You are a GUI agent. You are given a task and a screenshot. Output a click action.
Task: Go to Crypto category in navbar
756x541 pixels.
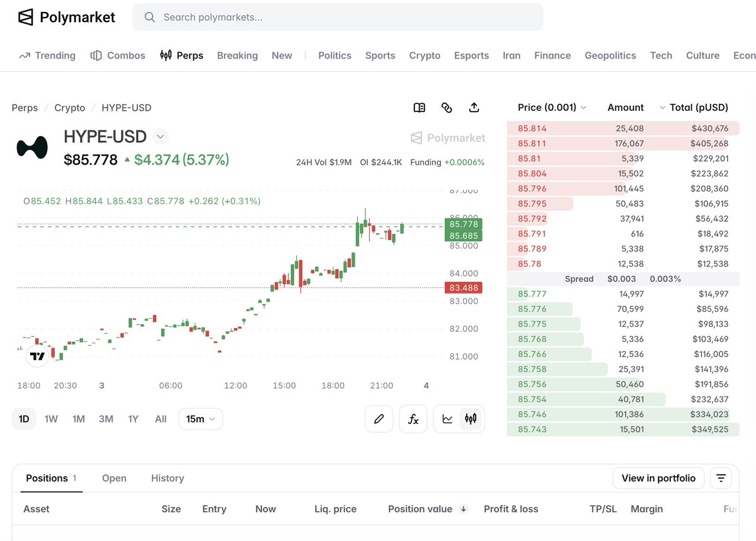tap(425, 55)
